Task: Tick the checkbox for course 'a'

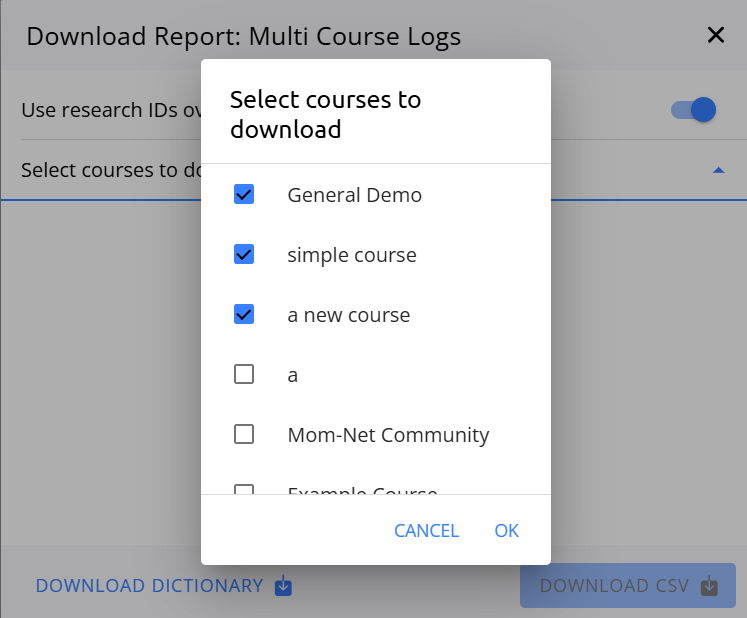Action: pos(243,375)
